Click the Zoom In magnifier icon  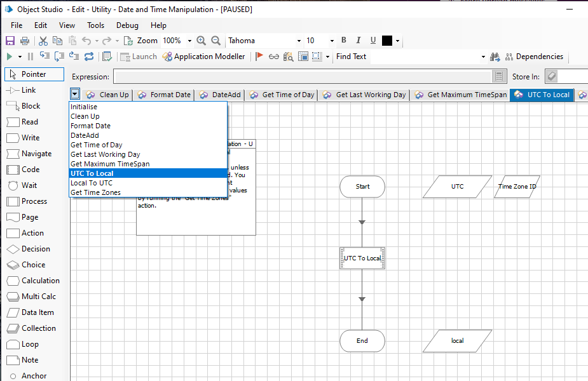(x=202, y=41)
